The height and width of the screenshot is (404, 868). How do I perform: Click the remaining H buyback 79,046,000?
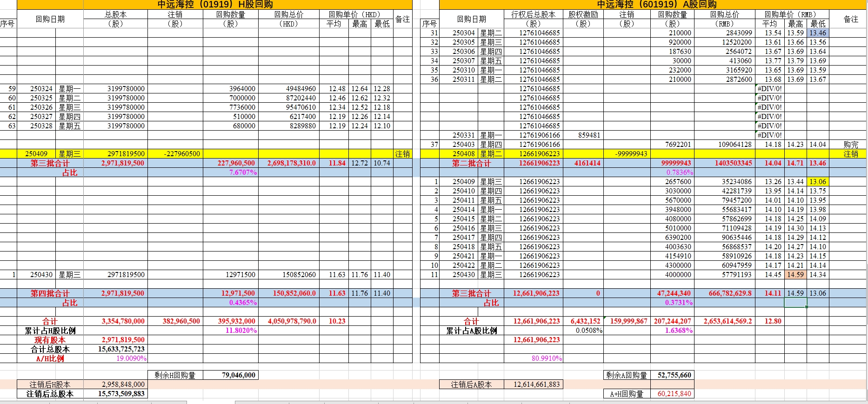tap(231, 375)
